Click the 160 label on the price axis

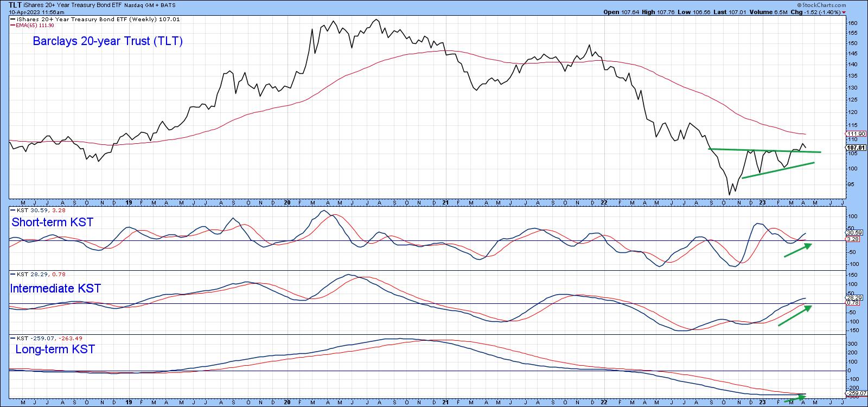coord(852,23)
